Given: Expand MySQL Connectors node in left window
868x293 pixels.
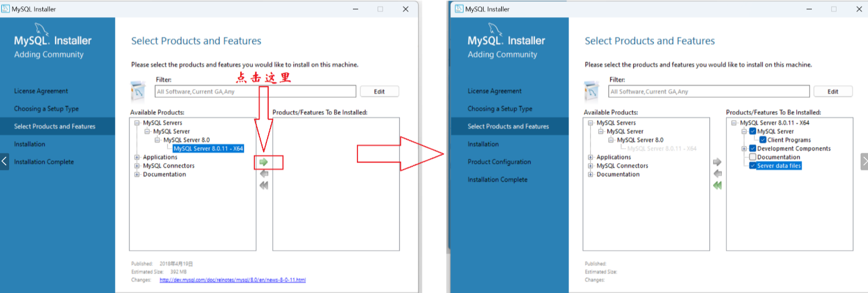Looking at the screenshot, I should point(138,166).
